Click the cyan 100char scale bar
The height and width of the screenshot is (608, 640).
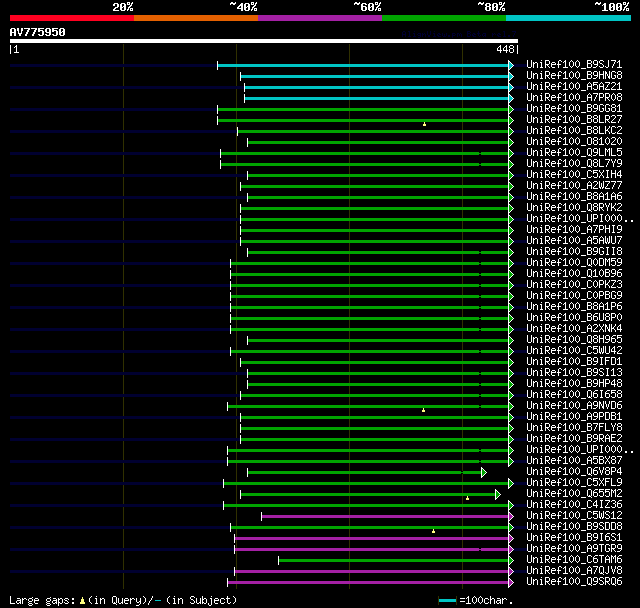pos(448,600)
